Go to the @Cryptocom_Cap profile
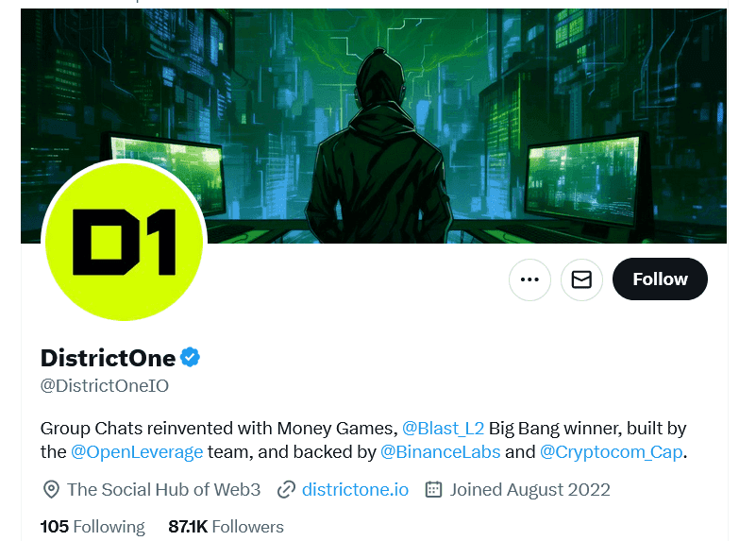The width and height of the screenshot is (756, 541). click(x=611, y=452)
